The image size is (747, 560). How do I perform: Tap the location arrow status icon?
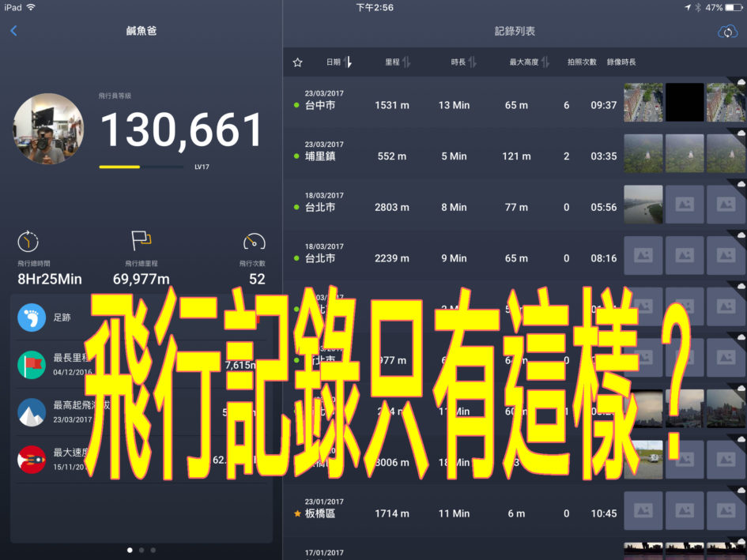pos(688,8)
